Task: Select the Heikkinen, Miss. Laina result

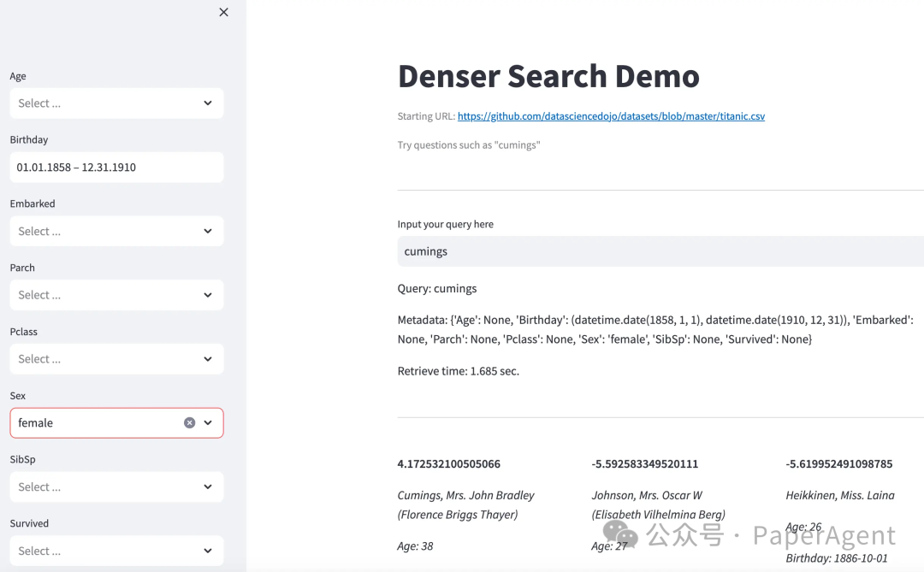Action: point(839,495)
